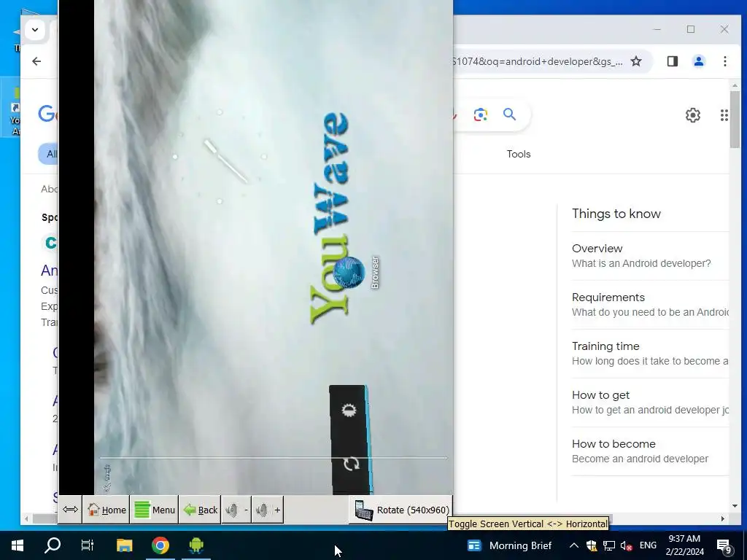Viewport: 747px width, 560px height.
Task: Click the Chrome back arrow
Action: 36,61
